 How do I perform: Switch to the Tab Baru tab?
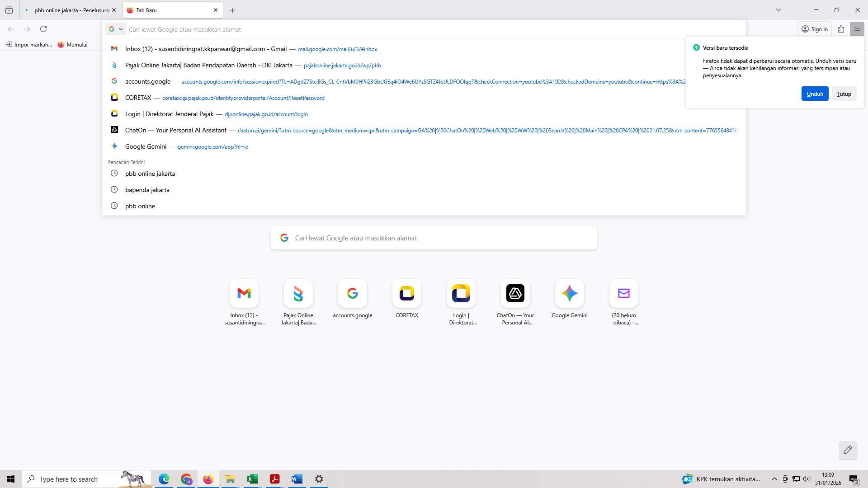point(167,10)
